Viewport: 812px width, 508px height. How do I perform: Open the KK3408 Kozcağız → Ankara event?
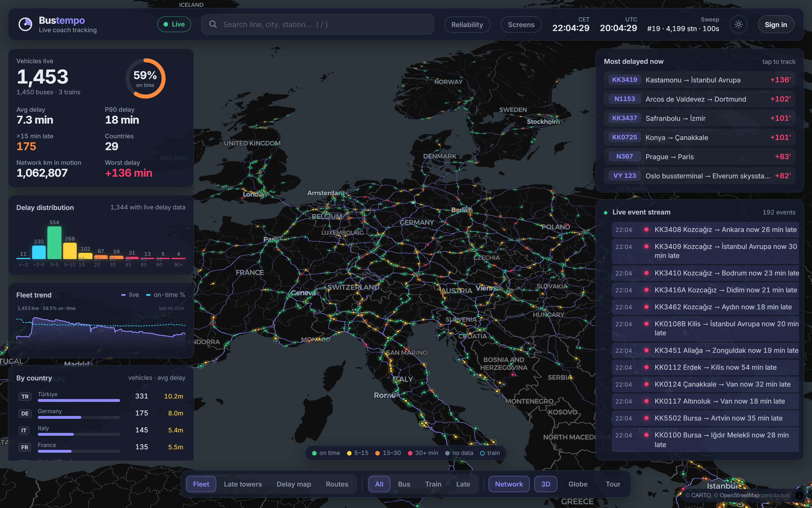[x=705, y=230]
